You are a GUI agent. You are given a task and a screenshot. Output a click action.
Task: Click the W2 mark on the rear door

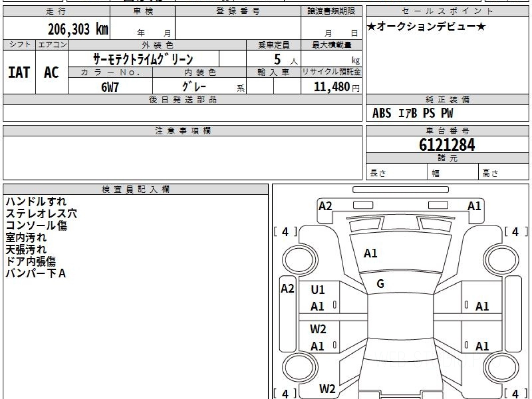tap(318, 329)
